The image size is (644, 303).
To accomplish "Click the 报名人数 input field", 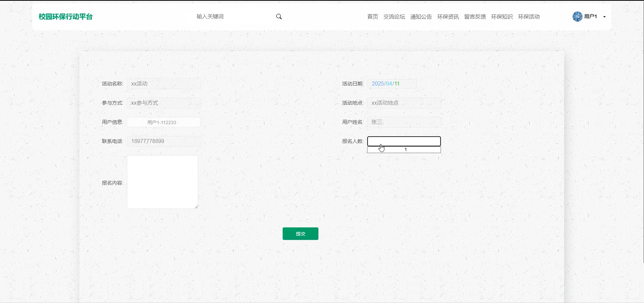I will [x=404, y=141].
